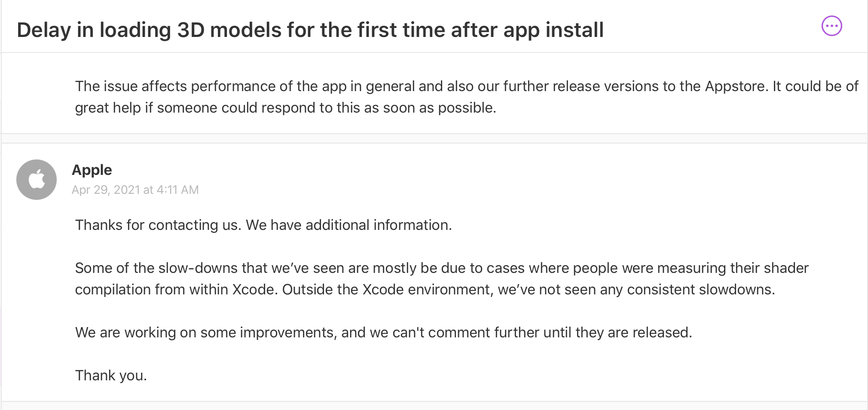This screenshot has width=868, height=410.
Task: Click the gray Apple logo avatar
Action: [x=37, y=180]
